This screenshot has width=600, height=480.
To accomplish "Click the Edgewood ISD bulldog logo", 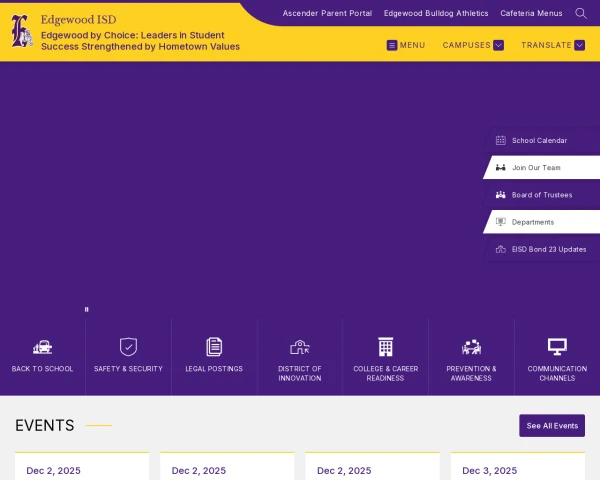I will click(x=21, y=31).
